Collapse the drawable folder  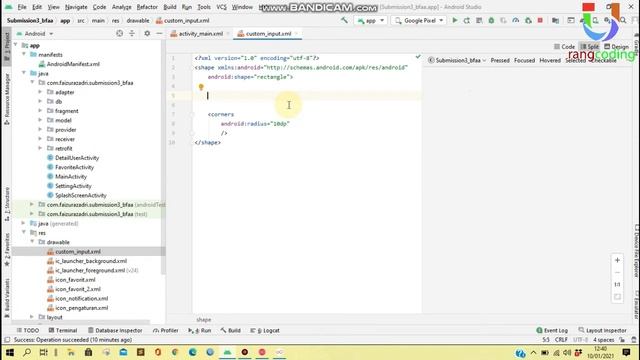[x=32, y=242]
